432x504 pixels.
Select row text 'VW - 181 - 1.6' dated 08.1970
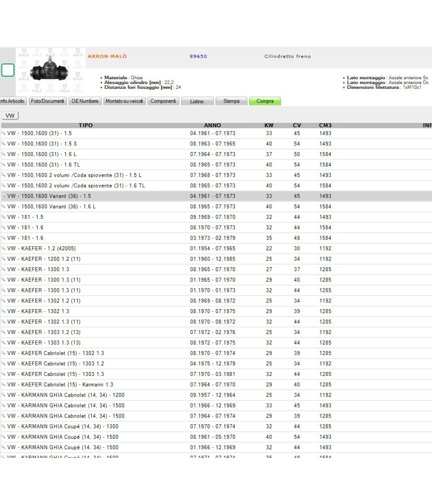[25, 228]
